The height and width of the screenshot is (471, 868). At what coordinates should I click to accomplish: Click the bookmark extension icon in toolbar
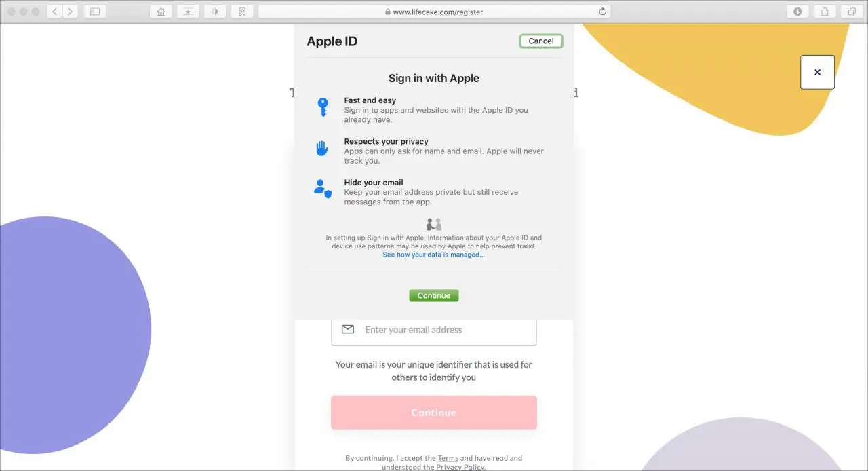242,12
